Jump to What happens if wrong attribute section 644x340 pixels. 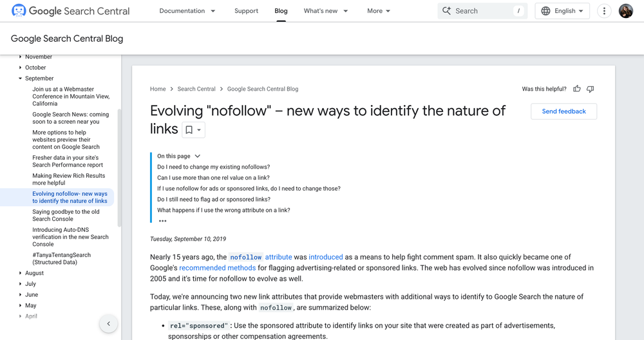[x=223, y=210]
